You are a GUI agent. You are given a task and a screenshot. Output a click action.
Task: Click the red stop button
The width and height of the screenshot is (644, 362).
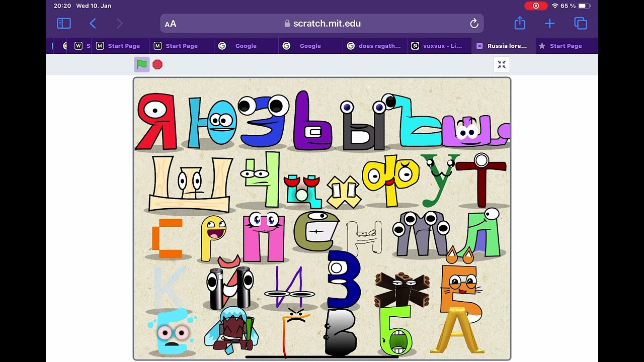(x=157, y=64)
